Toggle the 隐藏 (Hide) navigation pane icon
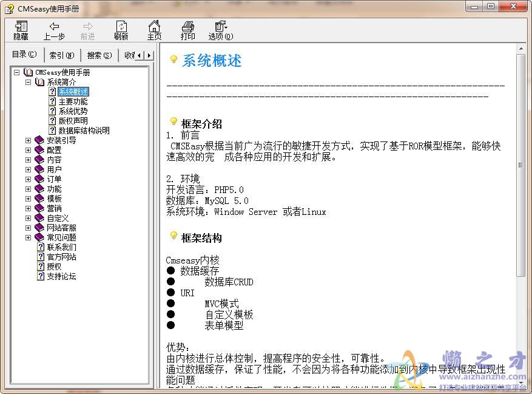Image resolution: width=532 pixels, height=394 pixels. click(20, 30)
